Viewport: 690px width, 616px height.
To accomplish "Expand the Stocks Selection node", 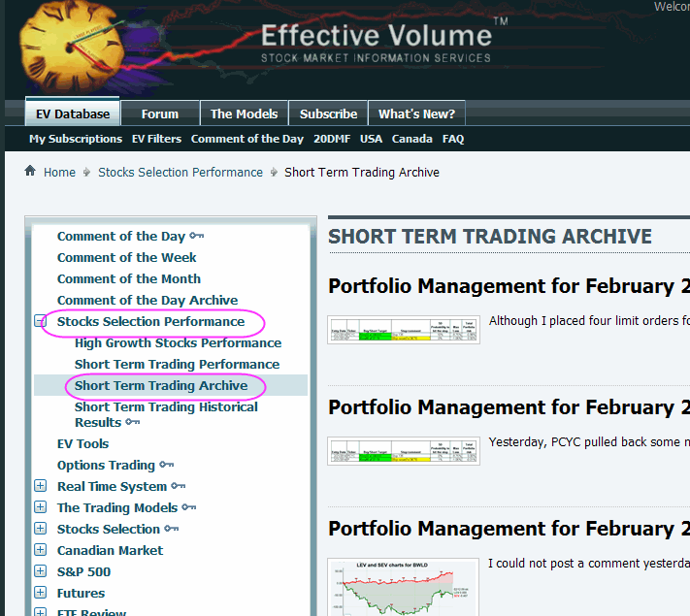I will point(40,528).
